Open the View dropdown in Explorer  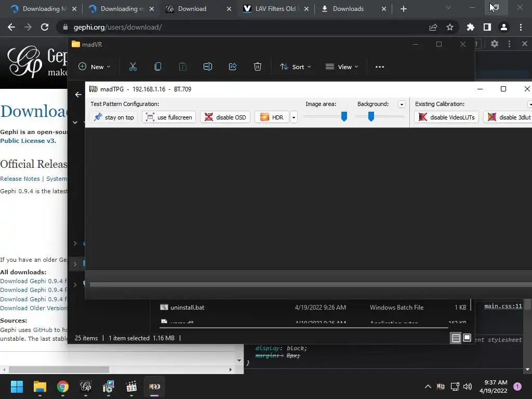point(342,67)
